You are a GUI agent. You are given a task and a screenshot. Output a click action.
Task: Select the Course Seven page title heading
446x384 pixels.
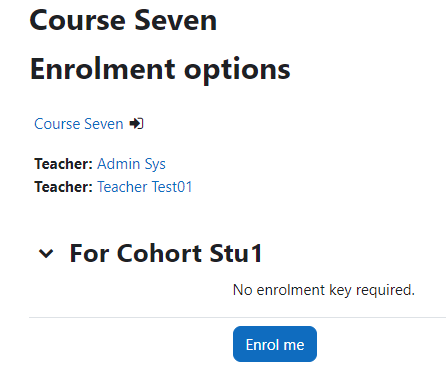point(123,21)
